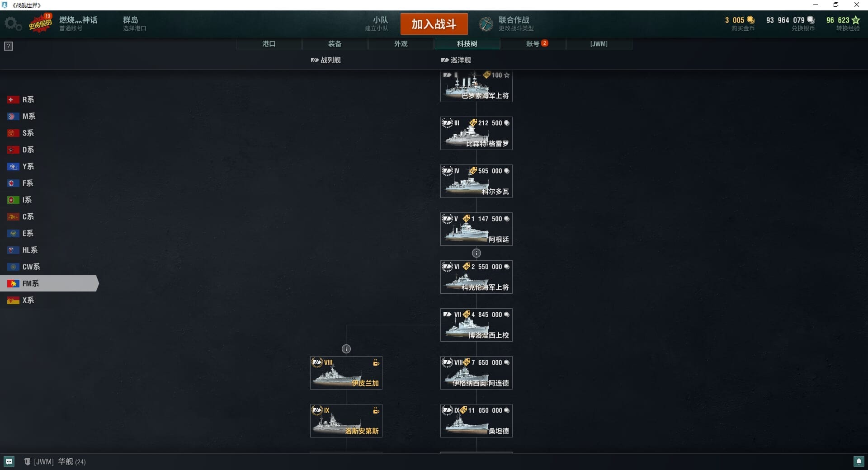Open the chat icon in bottom bar
Screen dimensions: 868x470
9,461
